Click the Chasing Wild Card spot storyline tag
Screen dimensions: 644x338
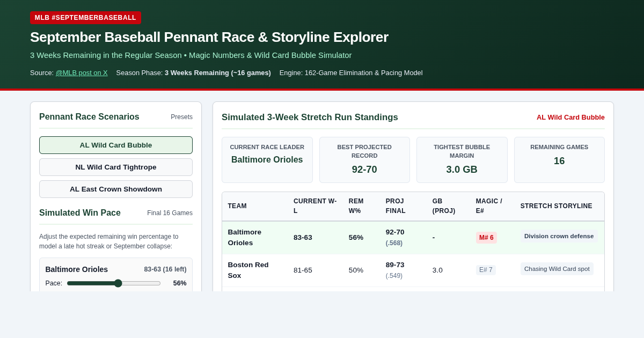(557, 269)
